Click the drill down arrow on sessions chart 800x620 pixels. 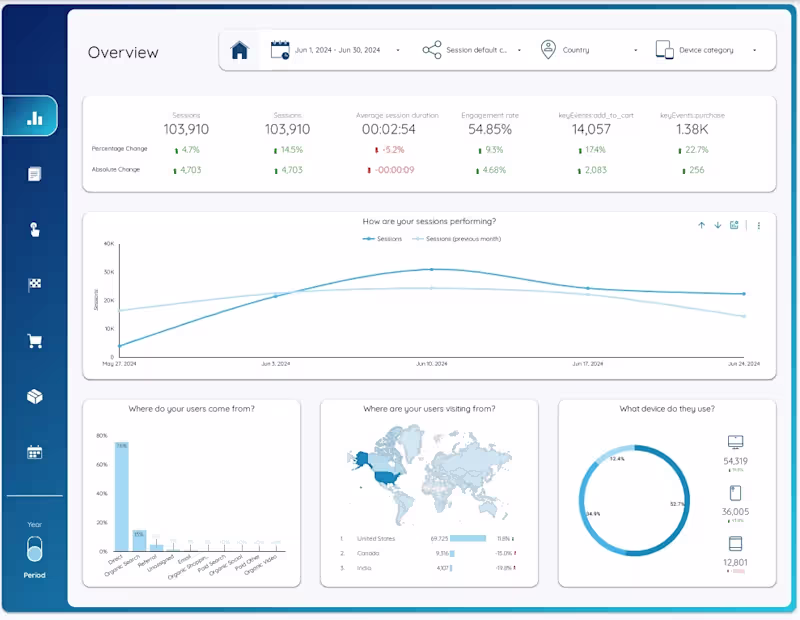click(x=718, y=225)
